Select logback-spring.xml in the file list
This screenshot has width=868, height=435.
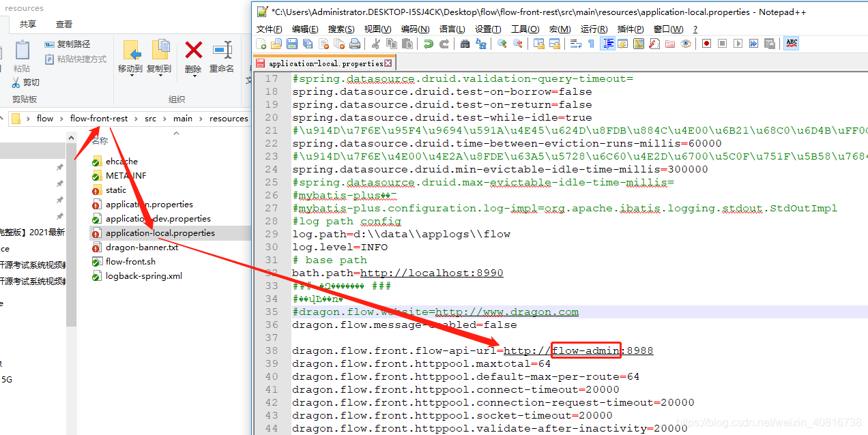coord(144,276)
